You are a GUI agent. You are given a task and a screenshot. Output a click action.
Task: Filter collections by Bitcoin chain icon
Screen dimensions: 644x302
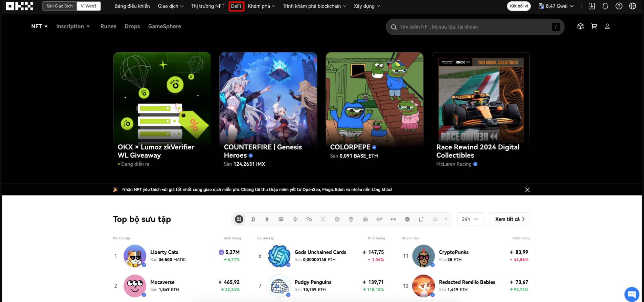[x=253, y=219]
